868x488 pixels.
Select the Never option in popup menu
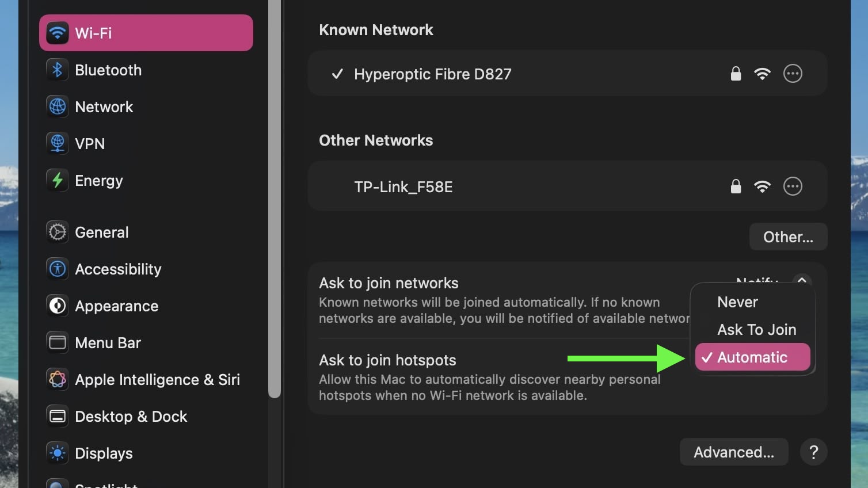point(737,302)
